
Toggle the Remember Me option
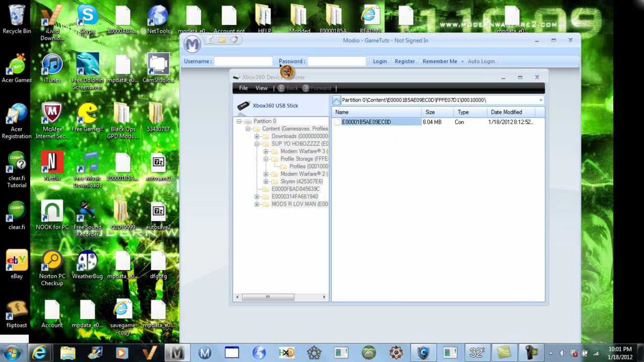(x=440, y=61)
